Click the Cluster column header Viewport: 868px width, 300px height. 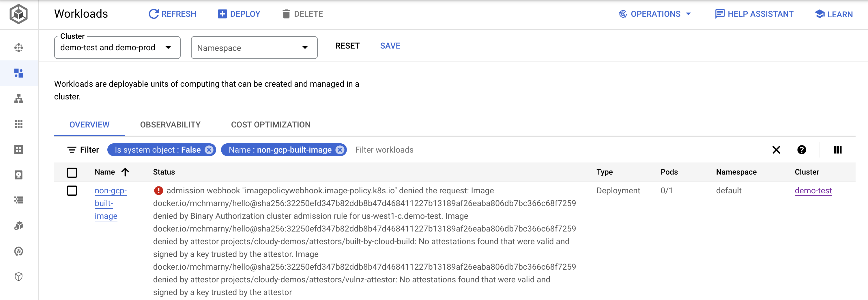(807, 172)
